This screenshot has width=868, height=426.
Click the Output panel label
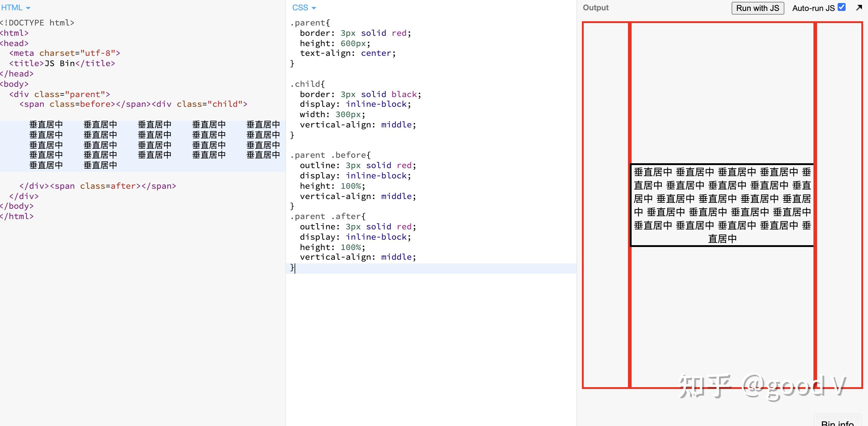596,8
